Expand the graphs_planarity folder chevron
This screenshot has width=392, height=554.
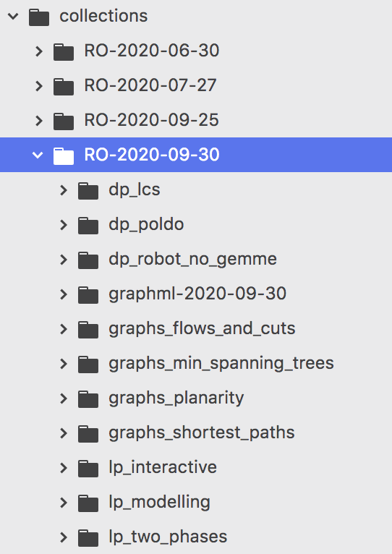click(x=64, y=399)
